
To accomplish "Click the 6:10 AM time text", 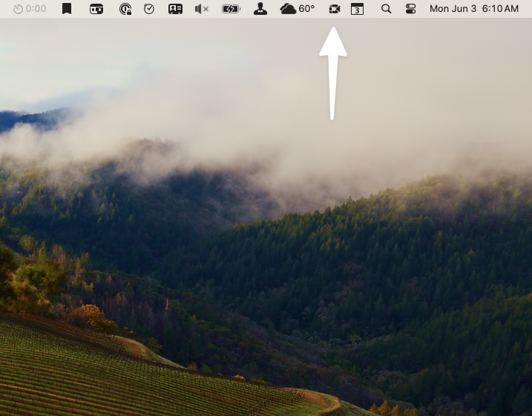I will 500,9.
